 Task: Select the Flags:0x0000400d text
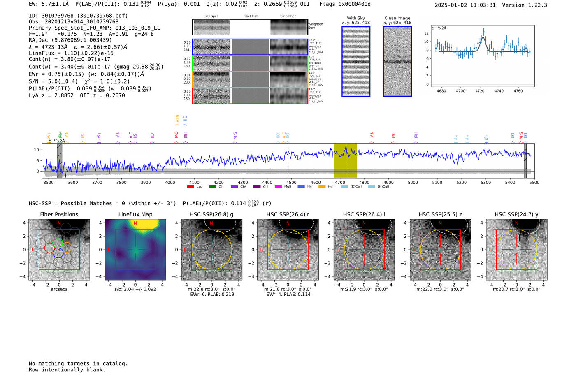[x=345, y=4]
